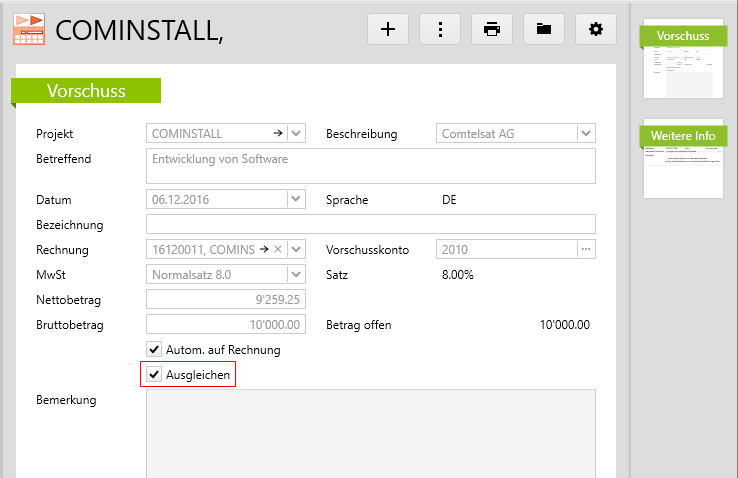
Task: Click the Betreffend text field
Action: pyautogui.click(x=370, y=166)
